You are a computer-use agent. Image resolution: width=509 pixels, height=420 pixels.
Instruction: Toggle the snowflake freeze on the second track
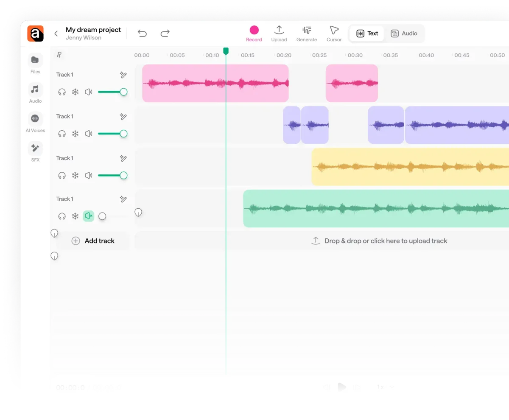(75, 134)
